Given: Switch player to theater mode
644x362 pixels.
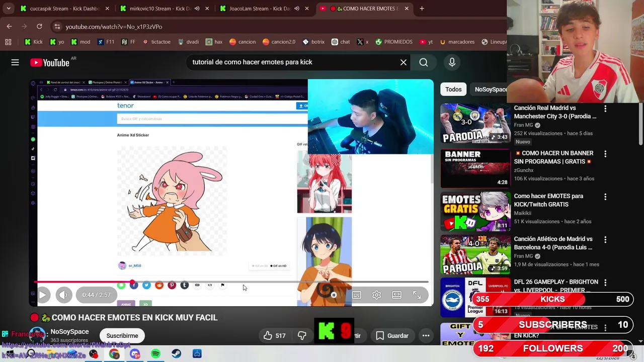Looking at the screenshot, I should tap(397, 295).
